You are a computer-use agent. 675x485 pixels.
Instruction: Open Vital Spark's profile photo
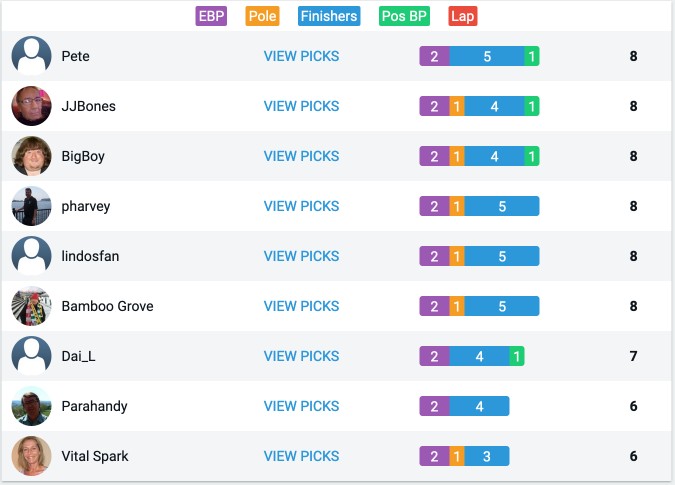[x=31, y=456]
